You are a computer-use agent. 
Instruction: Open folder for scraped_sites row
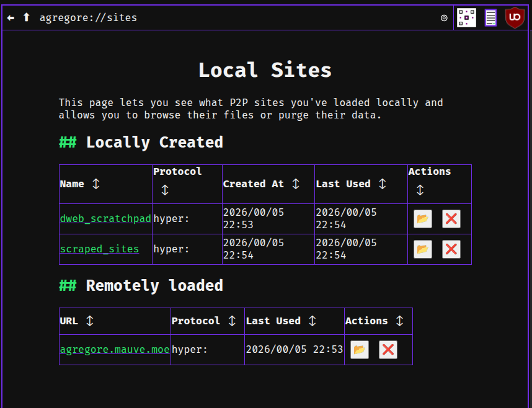click(x=423, y=249)
